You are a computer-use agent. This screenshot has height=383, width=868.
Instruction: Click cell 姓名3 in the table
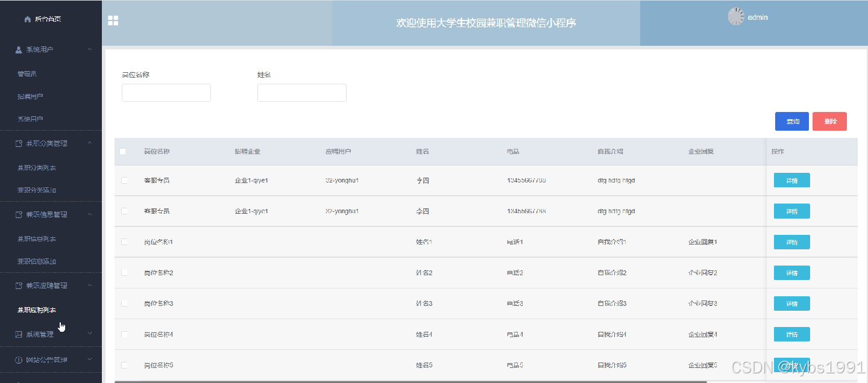coord(424,304)
